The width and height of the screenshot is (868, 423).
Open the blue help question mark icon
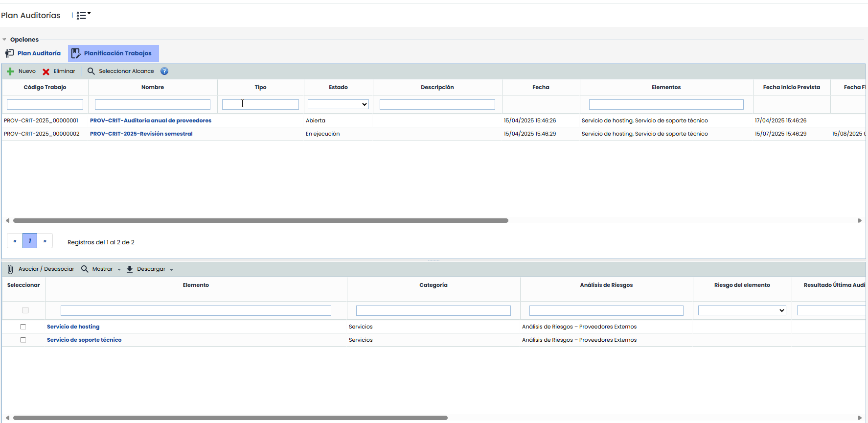point(164,71)
